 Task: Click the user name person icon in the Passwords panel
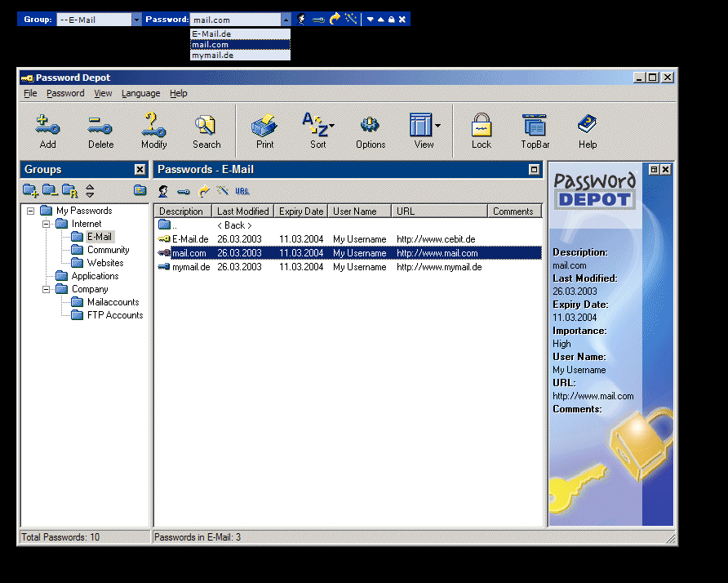(163, 191)
